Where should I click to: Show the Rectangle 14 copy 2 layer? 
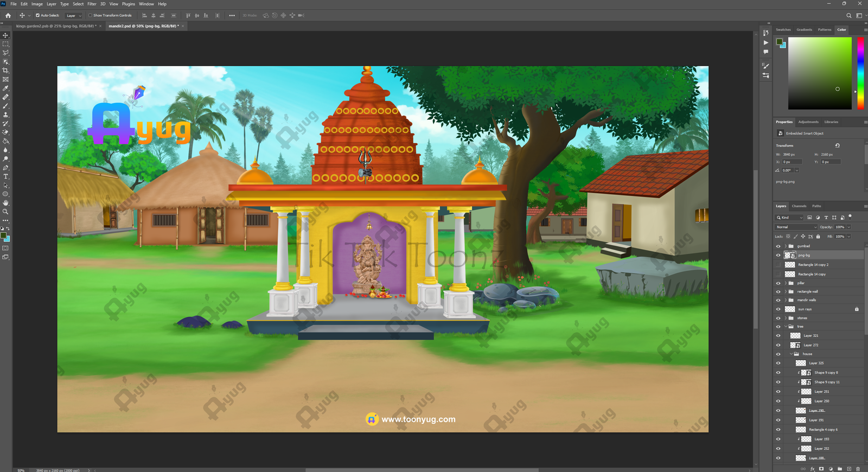778,265
